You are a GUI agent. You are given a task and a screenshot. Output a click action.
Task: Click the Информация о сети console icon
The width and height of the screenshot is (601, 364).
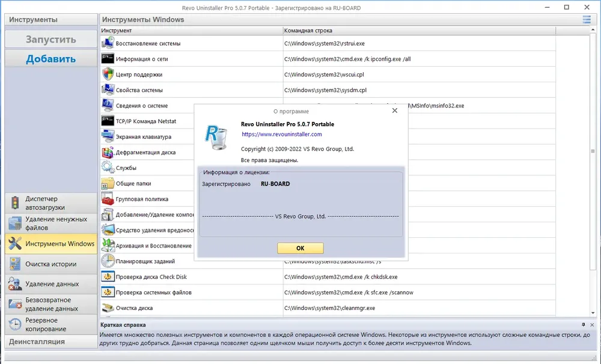(x=108, y=59)
